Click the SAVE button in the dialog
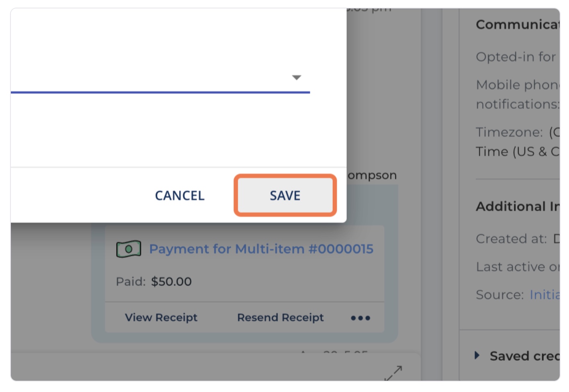Image resolution: width=569 pixels, height=392 pixels. 285,196
